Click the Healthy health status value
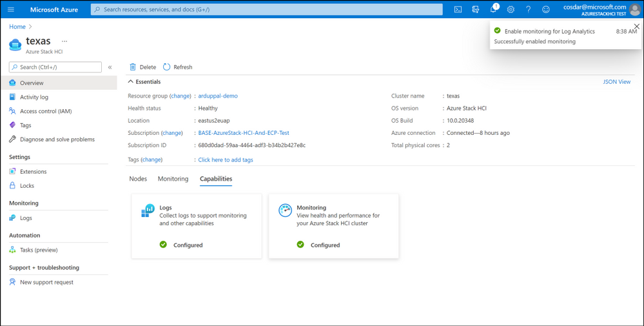This screenshot has width=644, height=326. tap(208, 108)
